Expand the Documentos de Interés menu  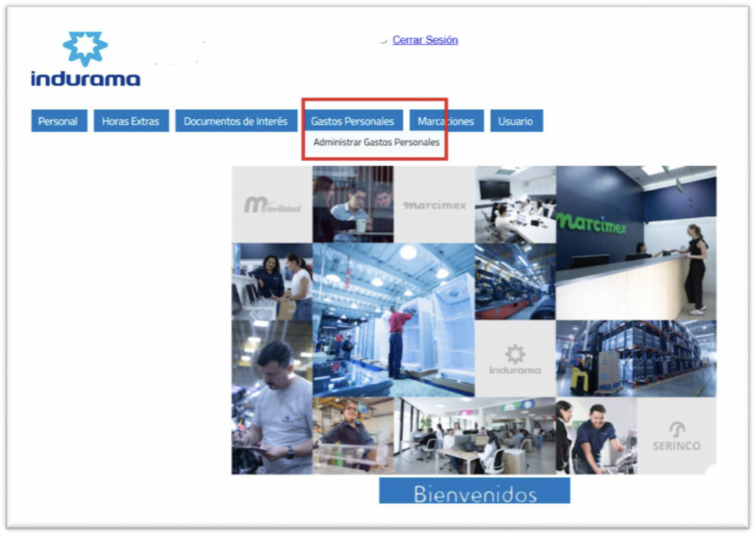pos(236,121)
